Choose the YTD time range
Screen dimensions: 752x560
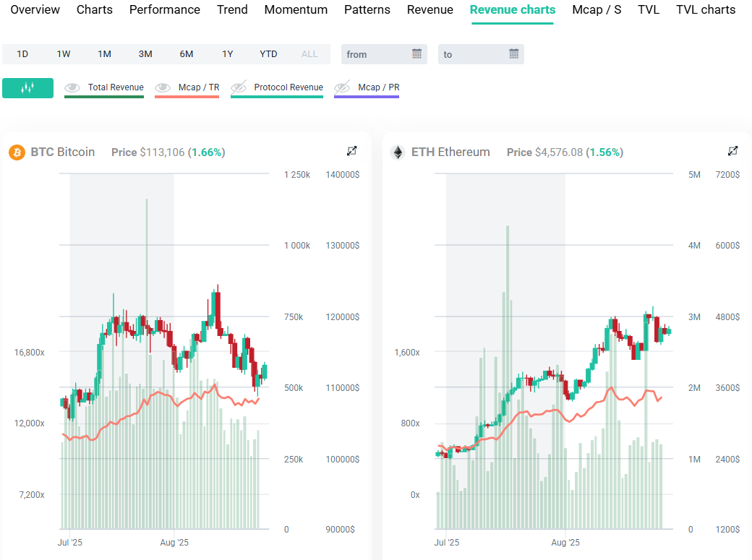coord(268,54)
